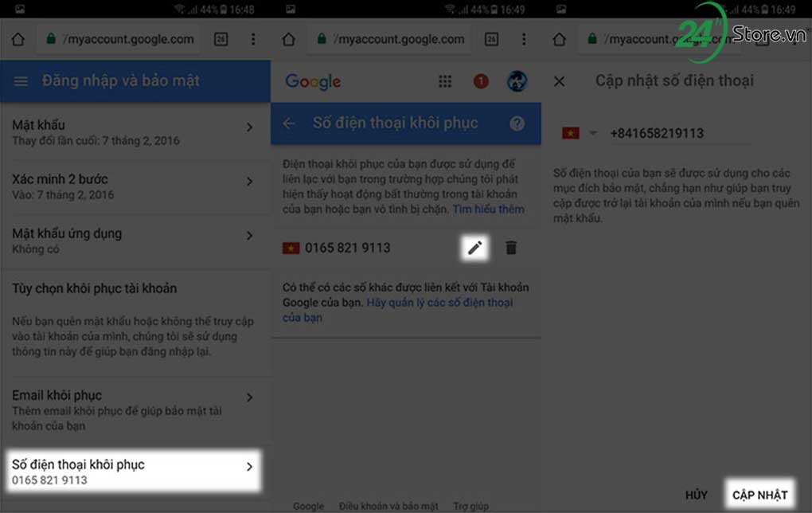The height and width of the screenshot is (513, 812).
Task: Open the Google account profile avatar
Action: 517,81
